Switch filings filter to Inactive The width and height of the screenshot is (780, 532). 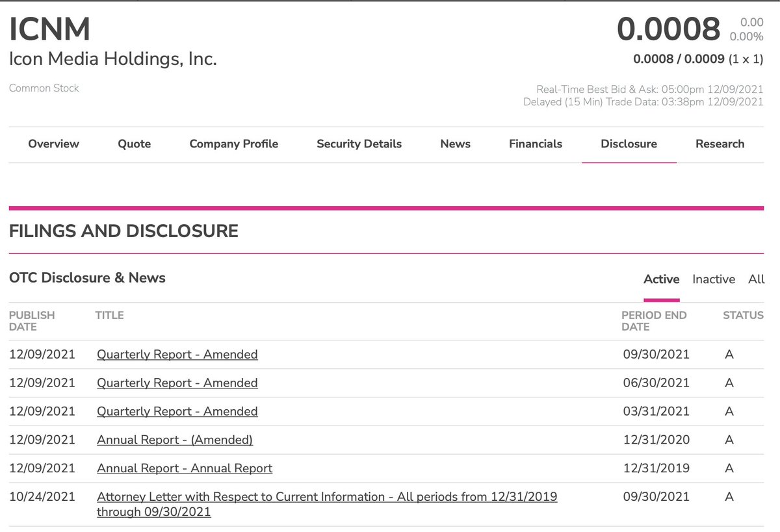point(714,279)
